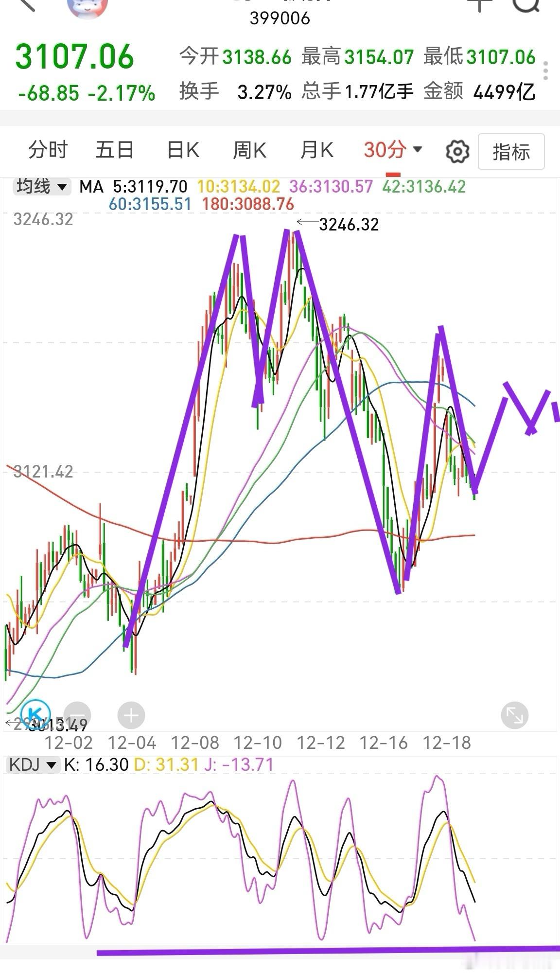Image resolution: width=560 pixels, height=975 pixels.
Task: Open chart settings gear icon
Action: pos(457,152)
